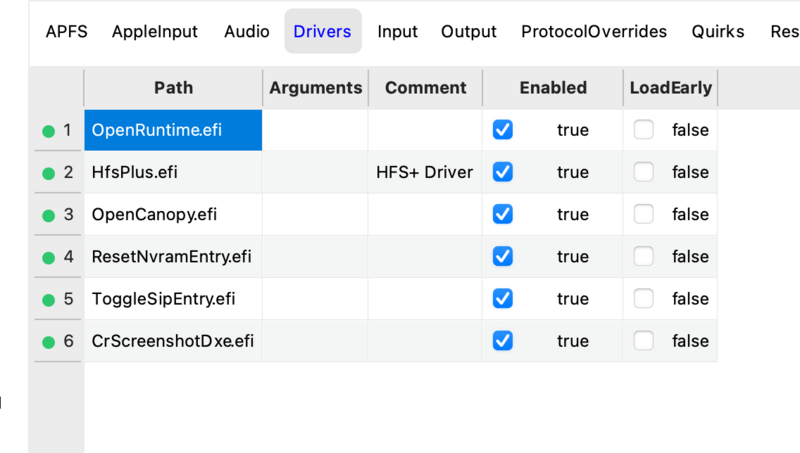This screenshot has height=453, width=800.
Task: Turn on LoadEarly for OpenRuntime.efi
Action: pyautogui.click(x=644, y=130)
